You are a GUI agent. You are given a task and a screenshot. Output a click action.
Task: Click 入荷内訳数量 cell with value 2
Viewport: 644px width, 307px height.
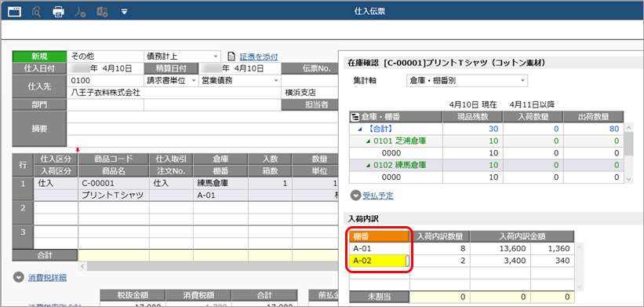[440, 261]
